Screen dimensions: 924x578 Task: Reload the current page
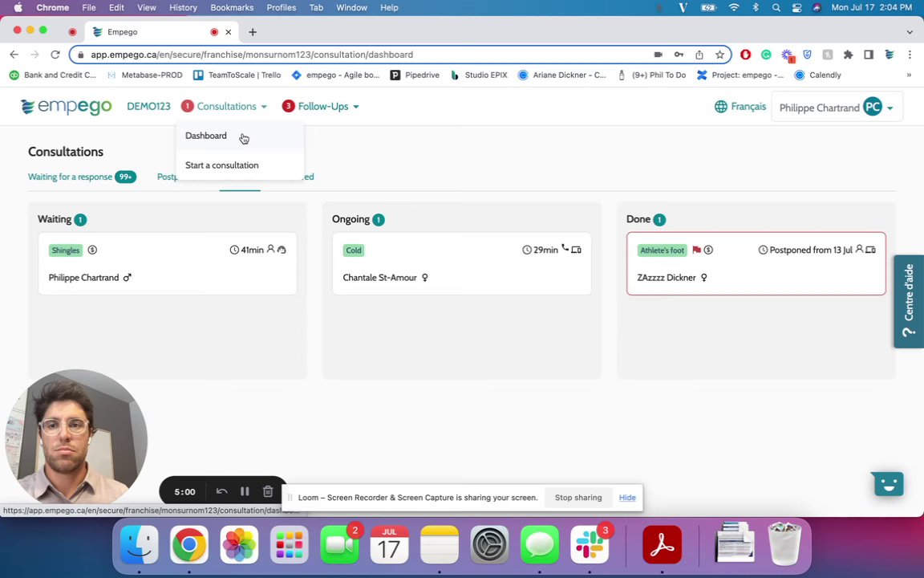(x=55, y=55)
